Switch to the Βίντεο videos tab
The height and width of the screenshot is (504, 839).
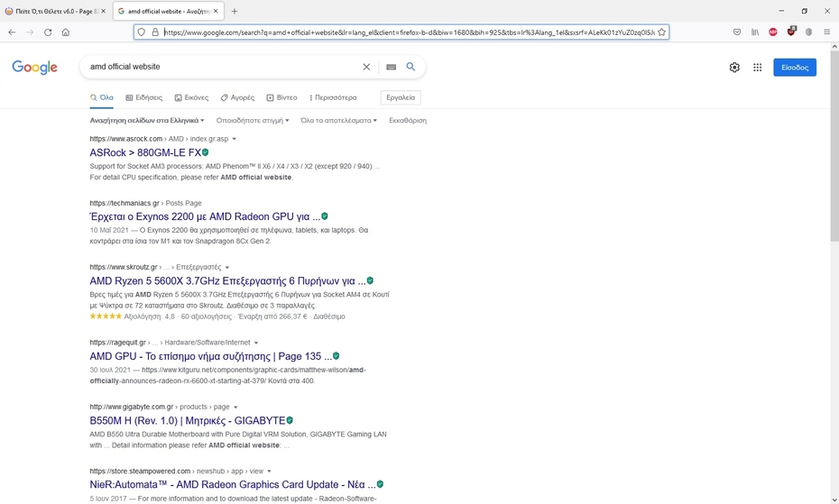click(x=282, y=97)
